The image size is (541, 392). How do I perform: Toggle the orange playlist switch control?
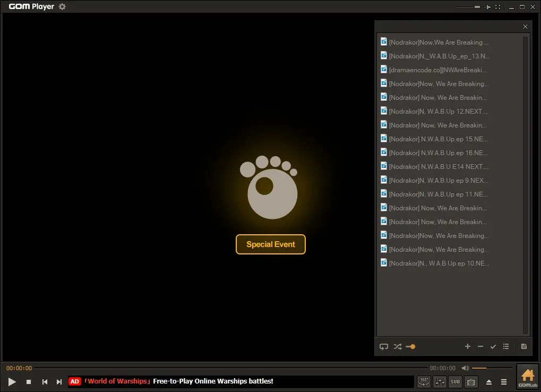(x=410, y=346)
